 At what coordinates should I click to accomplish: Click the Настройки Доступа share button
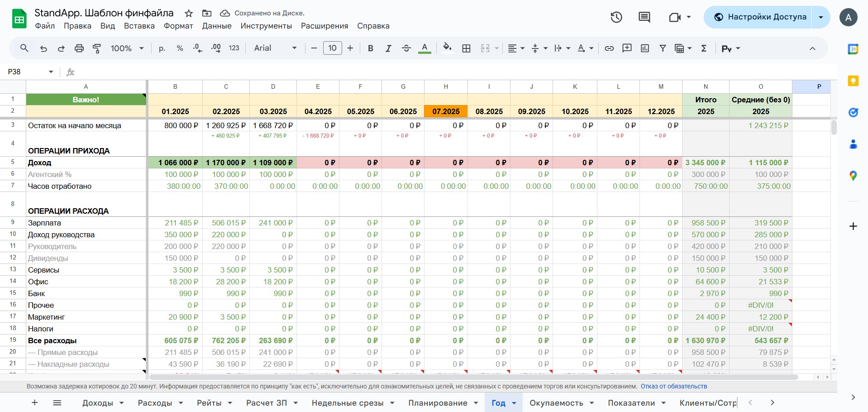tap(760, 17)
